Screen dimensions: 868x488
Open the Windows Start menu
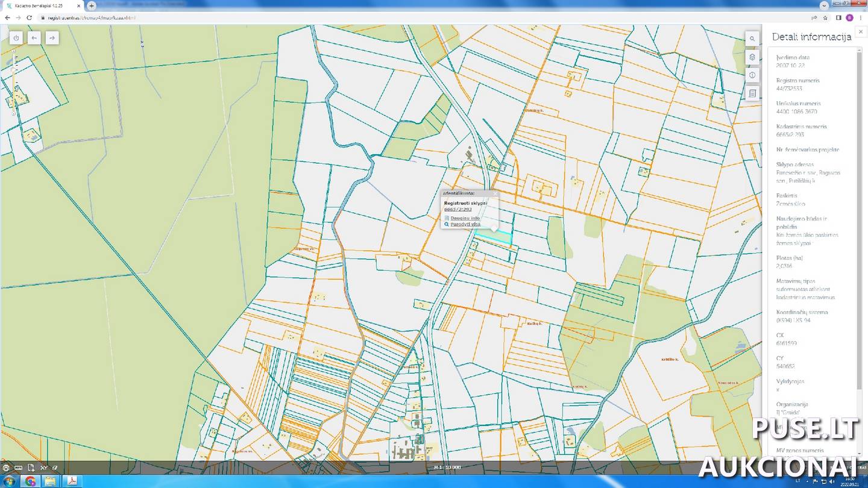(9, 481)
